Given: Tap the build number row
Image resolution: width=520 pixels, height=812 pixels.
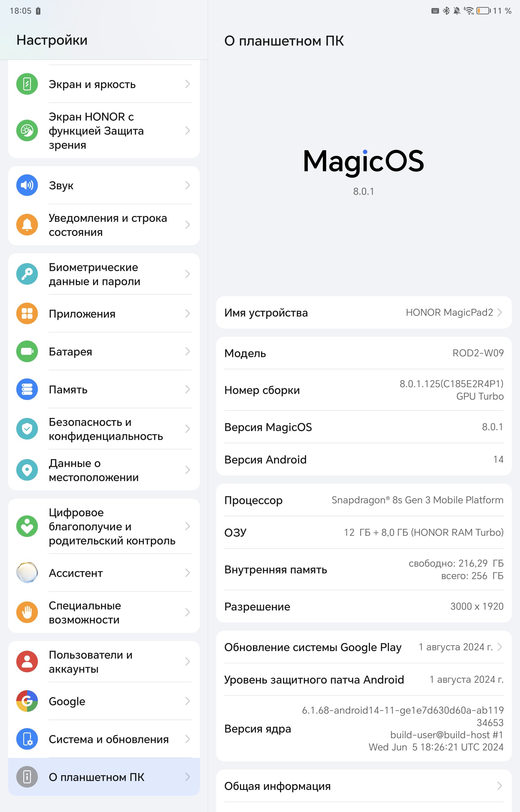Looking at the screenshot, I should tap(364, 390).
